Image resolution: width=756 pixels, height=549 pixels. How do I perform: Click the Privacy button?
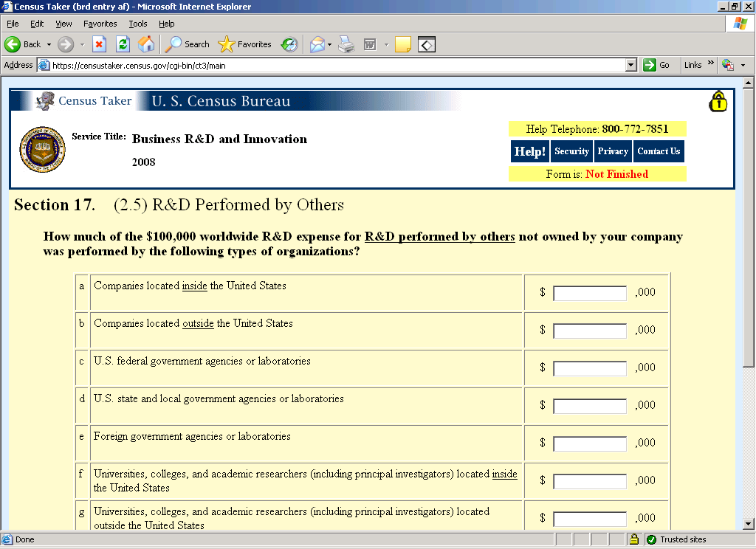click(x=613, y=151)
